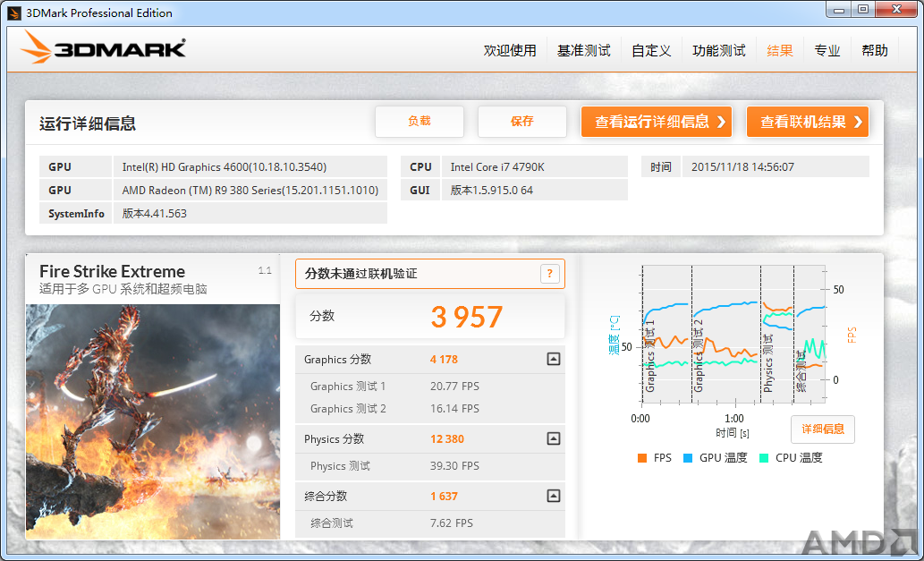Click the AMD Radeon R9 380 Series entry
Image resolution: width=924 pixels, height=561 pixels.
[x=250, y=191]
